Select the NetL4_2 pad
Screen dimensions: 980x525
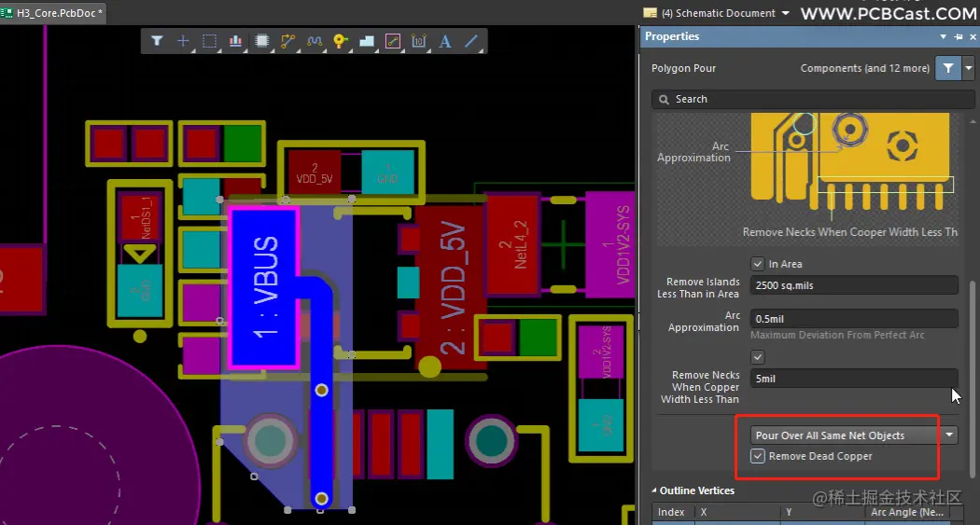coord(513,244)
